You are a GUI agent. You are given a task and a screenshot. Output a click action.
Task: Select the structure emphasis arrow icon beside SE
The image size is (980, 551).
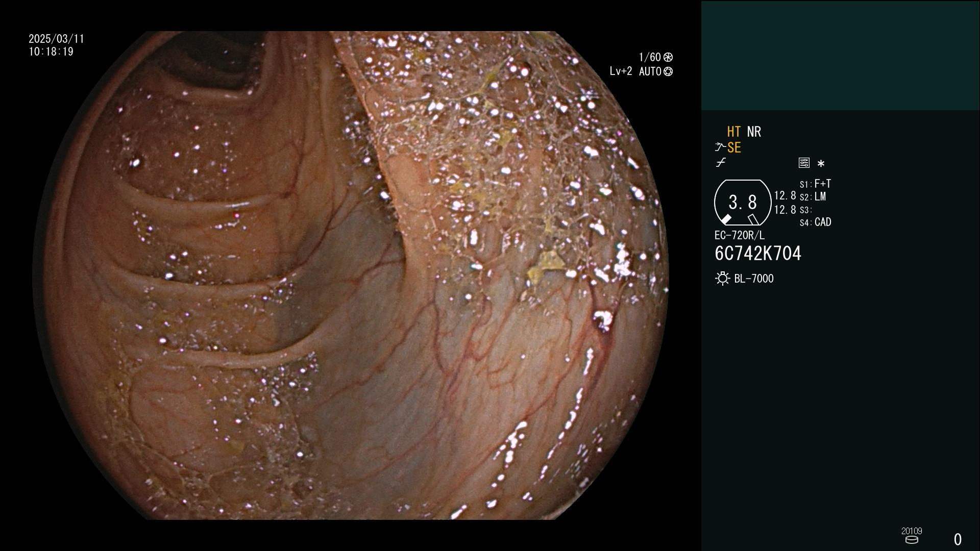tap(720, 147)
